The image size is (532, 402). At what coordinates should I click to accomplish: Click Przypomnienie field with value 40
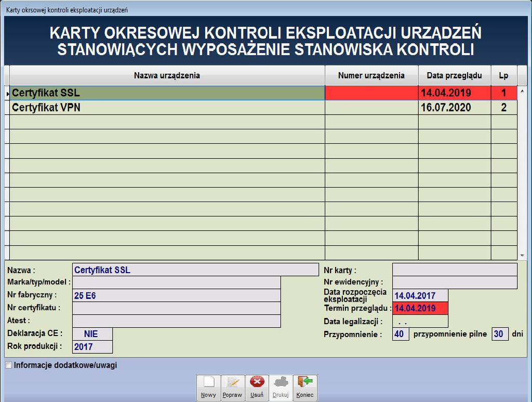[401, 334]
